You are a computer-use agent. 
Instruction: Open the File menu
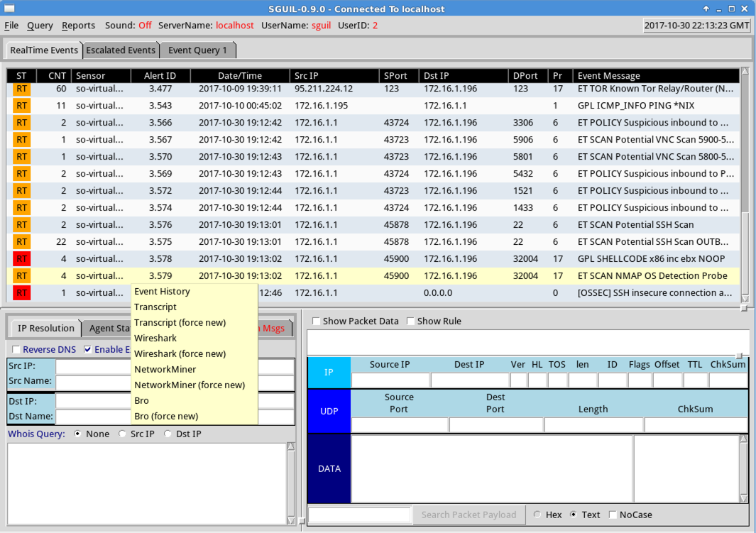click(11, 26)
